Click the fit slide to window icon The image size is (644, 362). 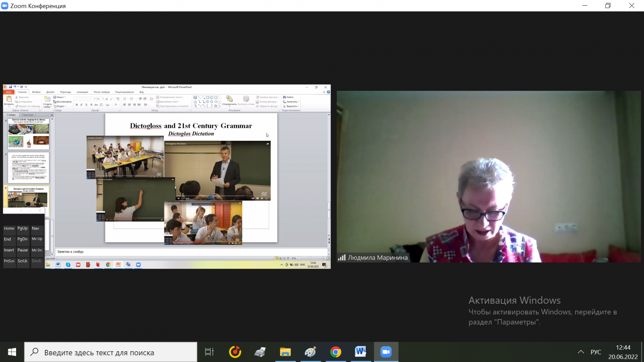[328, 258]
